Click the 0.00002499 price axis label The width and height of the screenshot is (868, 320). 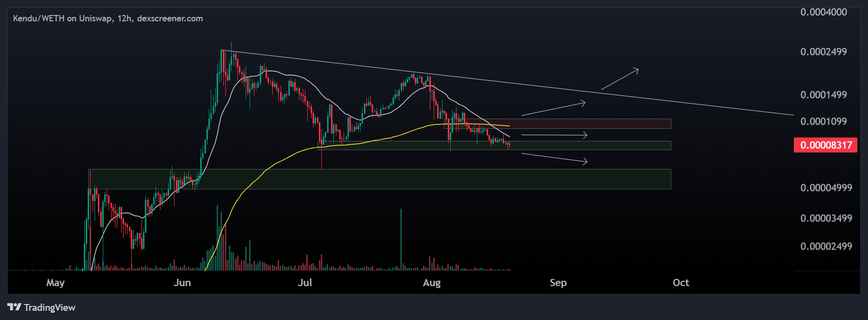(x=826, y=246)
